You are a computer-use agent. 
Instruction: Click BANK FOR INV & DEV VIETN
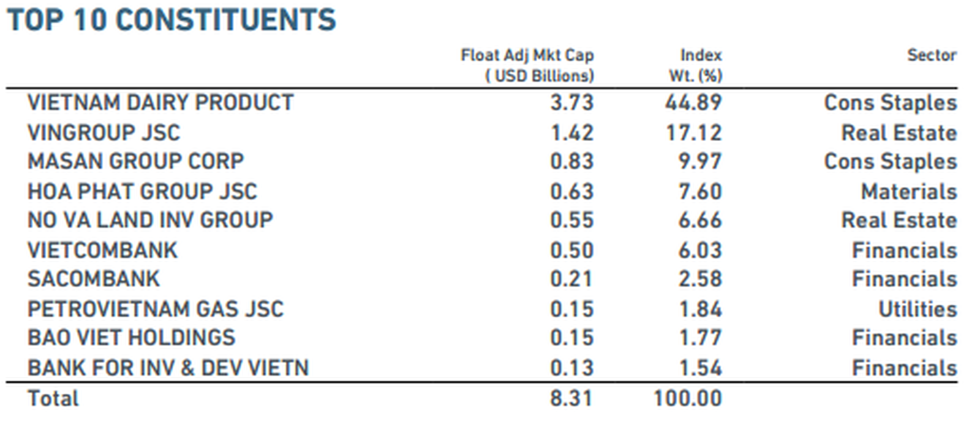(168, 368)
